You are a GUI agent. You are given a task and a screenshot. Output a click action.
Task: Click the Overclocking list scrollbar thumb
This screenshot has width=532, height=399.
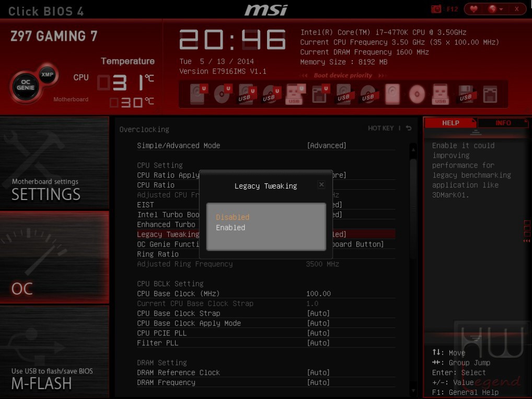[413, 208]
